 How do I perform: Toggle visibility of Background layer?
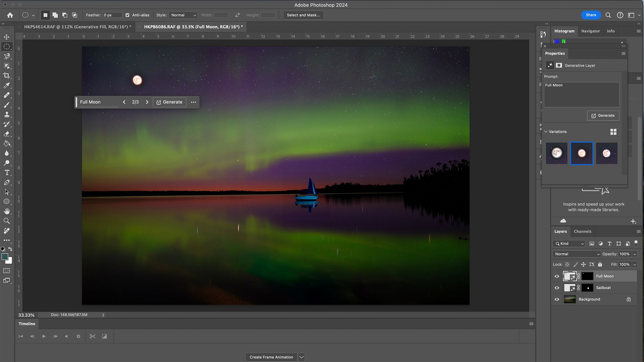[x=556, y=299]
